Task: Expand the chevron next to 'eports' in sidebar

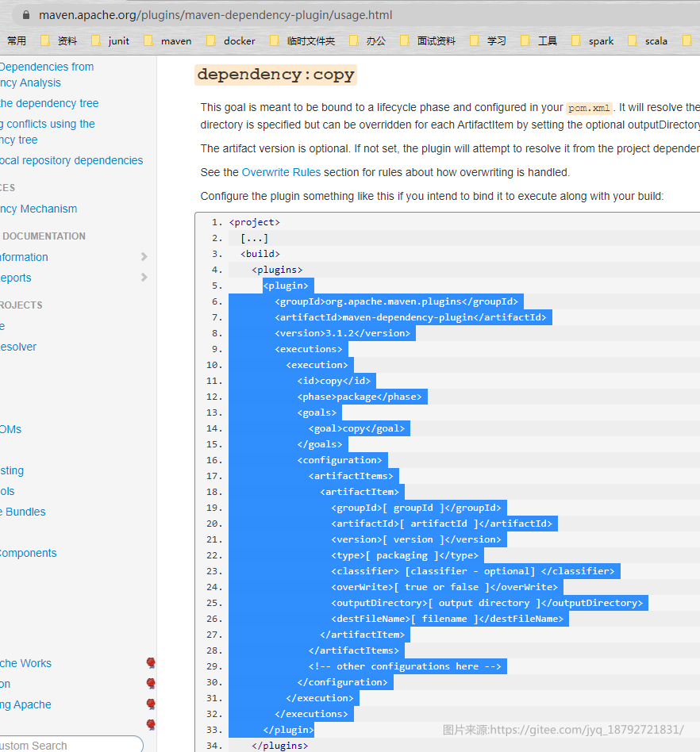Action: tap(144, 278)
